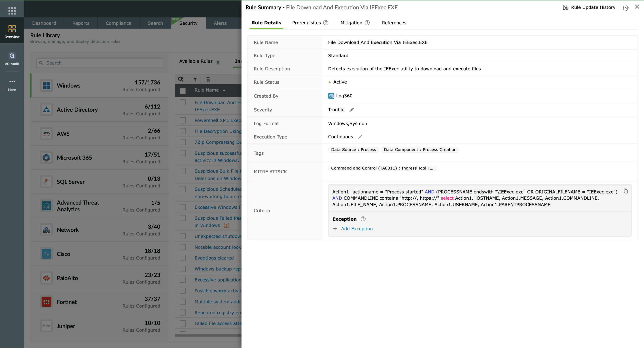644x348 pixels.
Task: Switch to the Mitigation tab
Action: point(351,23)
